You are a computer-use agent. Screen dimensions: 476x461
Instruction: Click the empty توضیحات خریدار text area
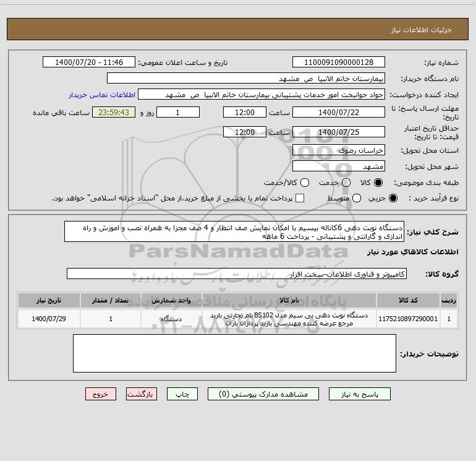(x=234, y=353)
